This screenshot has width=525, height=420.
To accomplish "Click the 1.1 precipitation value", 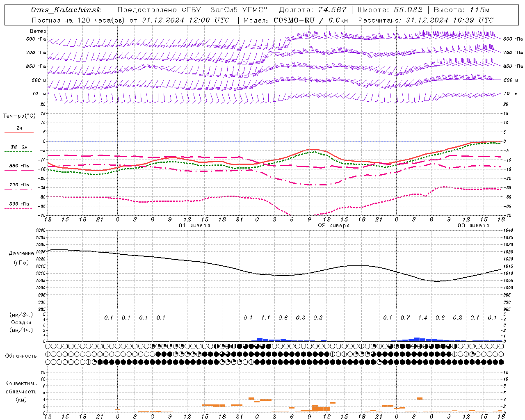I will pyautogui.click(x=265, y=318).
